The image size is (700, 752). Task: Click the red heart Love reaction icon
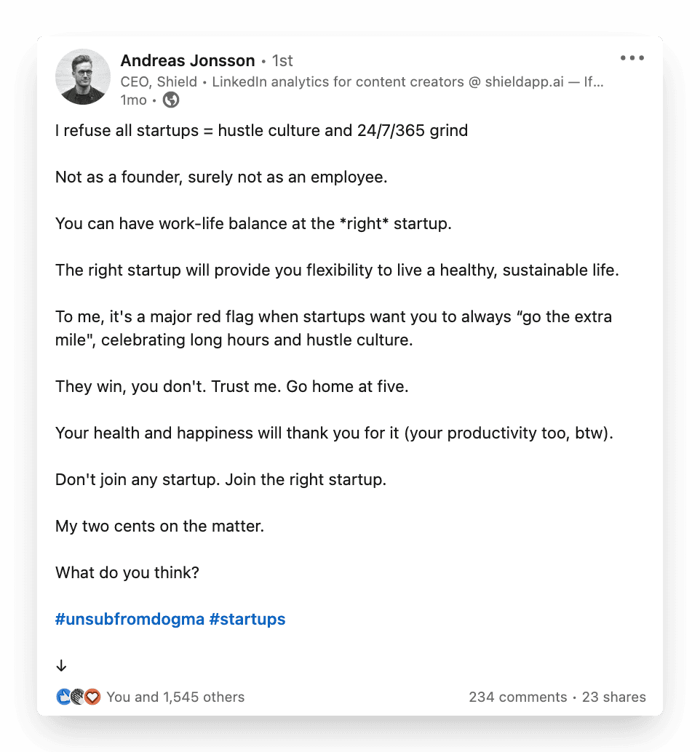pos(92,697)
